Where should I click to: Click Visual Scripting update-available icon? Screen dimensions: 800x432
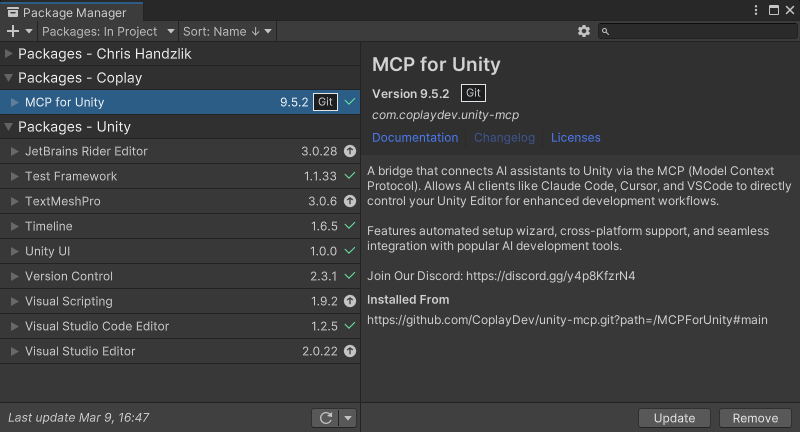350,301
